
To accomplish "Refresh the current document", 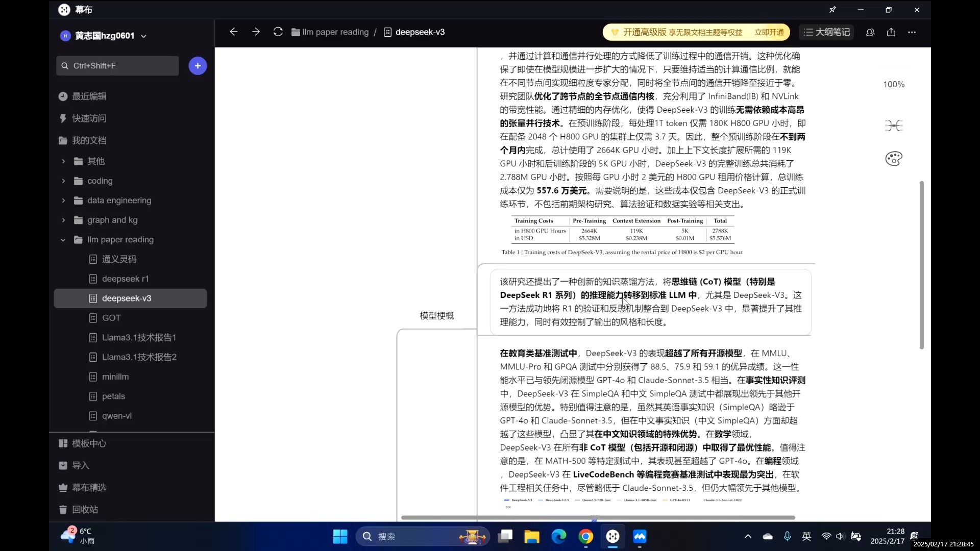I will [x=277, y=32].
